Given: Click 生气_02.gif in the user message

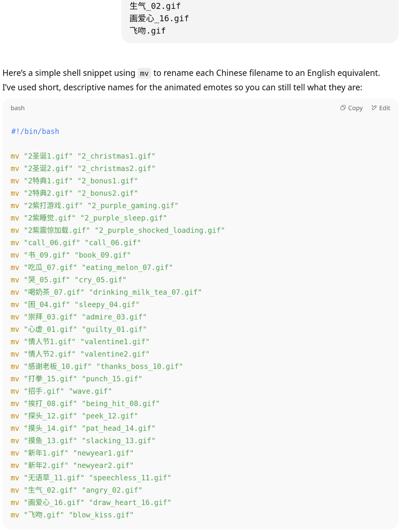Looking at the screenshot, I should 155,6.
